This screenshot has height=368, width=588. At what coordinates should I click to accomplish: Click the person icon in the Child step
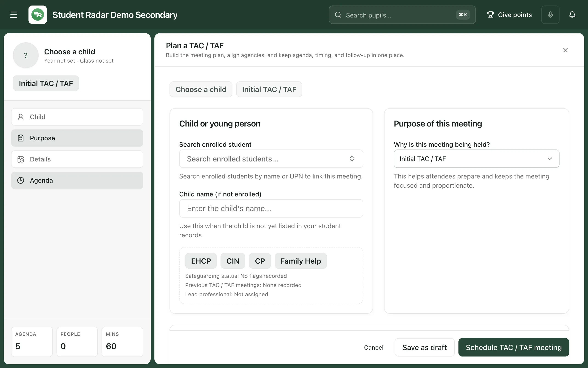point(21,117)
